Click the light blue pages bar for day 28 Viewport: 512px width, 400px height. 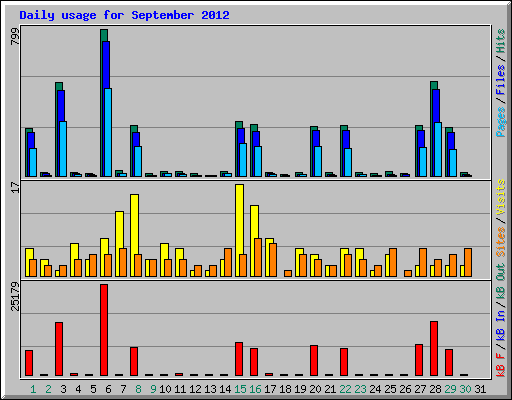pyautogui.click(x=438, y=149)
